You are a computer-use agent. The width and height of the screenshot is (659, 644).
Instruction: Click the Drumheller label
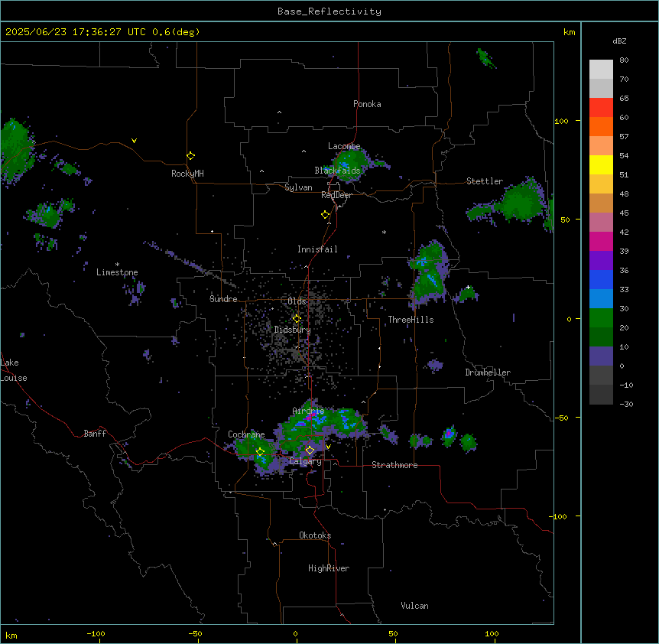click(488, 372)
